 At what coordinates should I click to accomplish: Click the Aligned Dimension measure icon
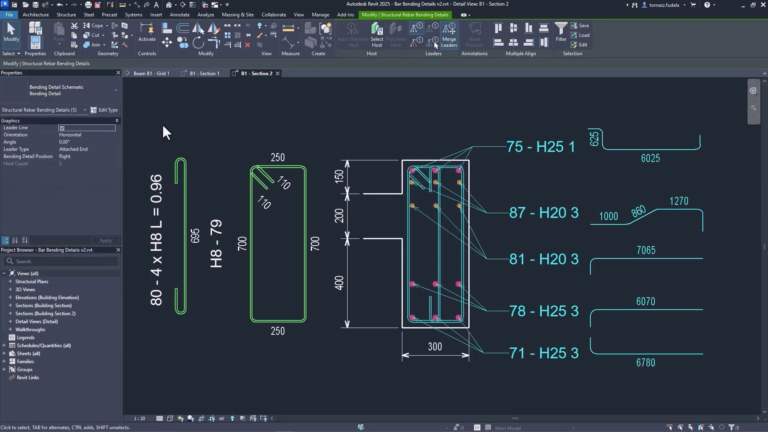(x=288, y=28)
